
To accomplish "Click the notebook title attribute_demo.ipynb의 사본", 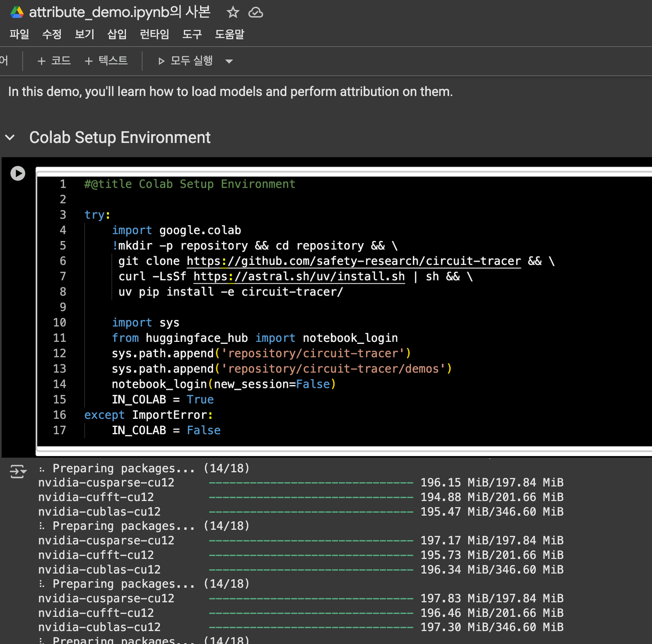I will click(120, 12).
